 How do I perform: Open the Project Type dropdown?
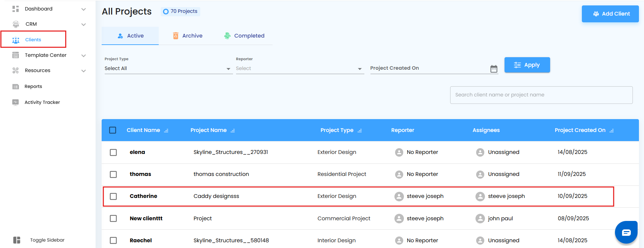tap(168, 69)
